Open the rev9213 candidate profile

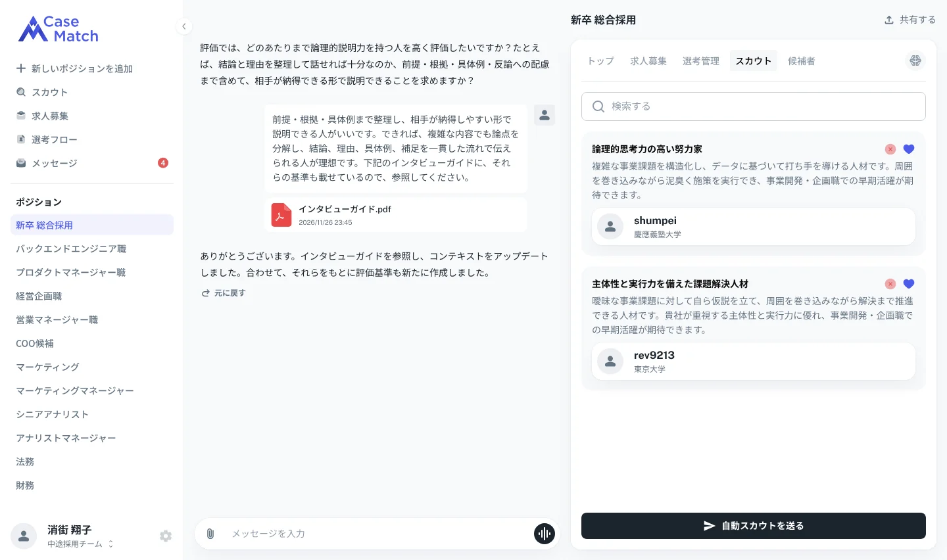[754, 362]
